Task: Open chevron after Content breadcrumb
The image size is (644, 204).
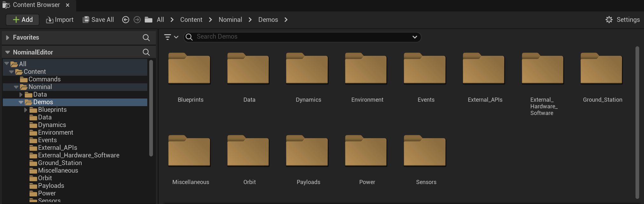Action: (x=210, y=20)
